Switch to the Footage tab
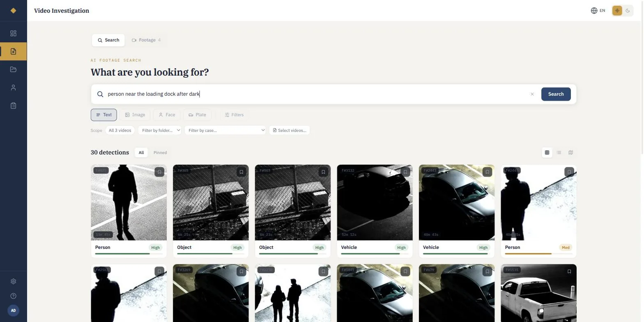The height and width of the screenshot is (322, 644). tap(146, 40)
